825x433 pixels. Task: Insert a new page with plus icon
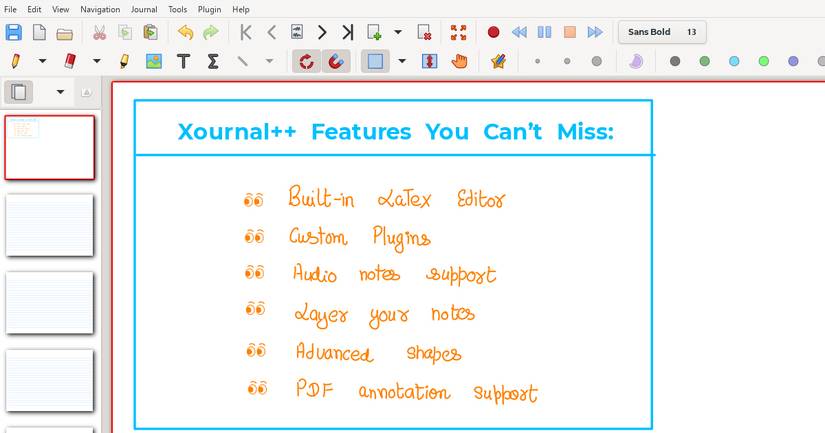click(x=374, y=33)
